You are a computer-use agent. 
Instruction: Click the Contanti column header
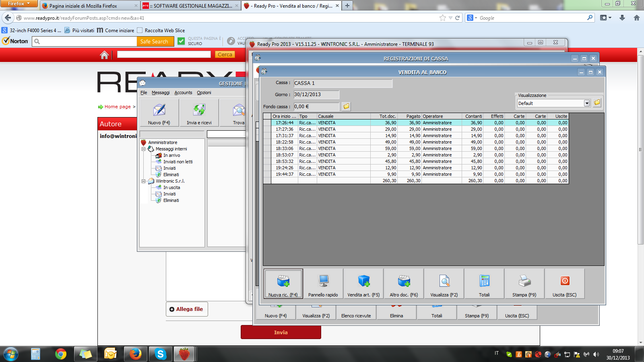coord(473,116)
